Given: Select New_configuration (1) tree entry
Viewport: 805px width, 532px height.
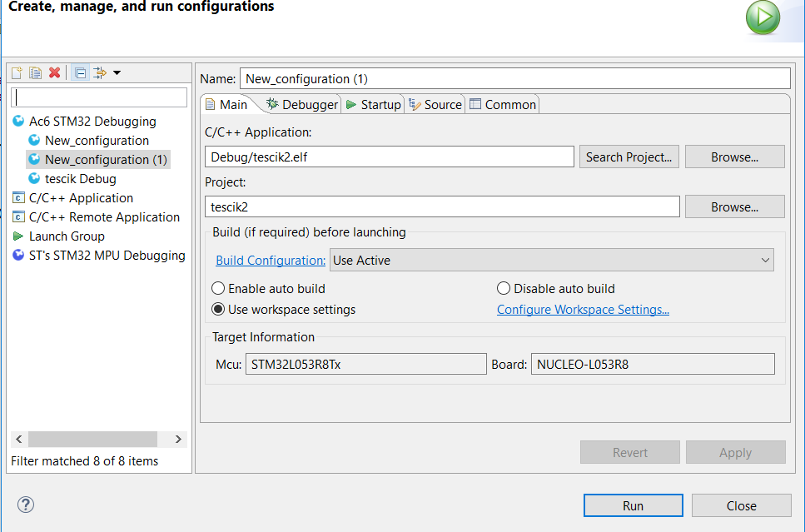Looking at the screenshot, I should (106, 160).
